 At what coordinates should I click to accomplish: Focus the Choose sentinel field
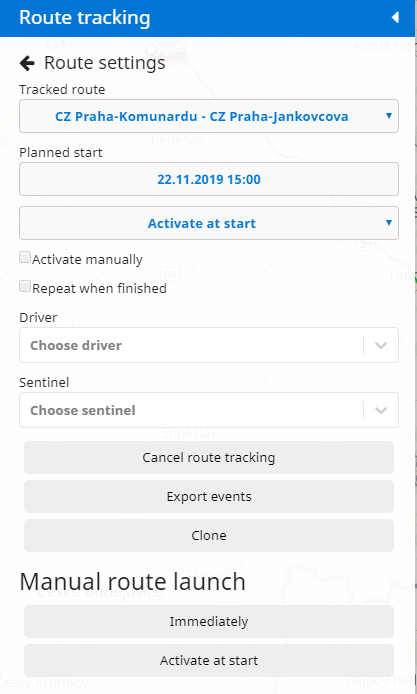pyautogui.click(x=209, y=410)
